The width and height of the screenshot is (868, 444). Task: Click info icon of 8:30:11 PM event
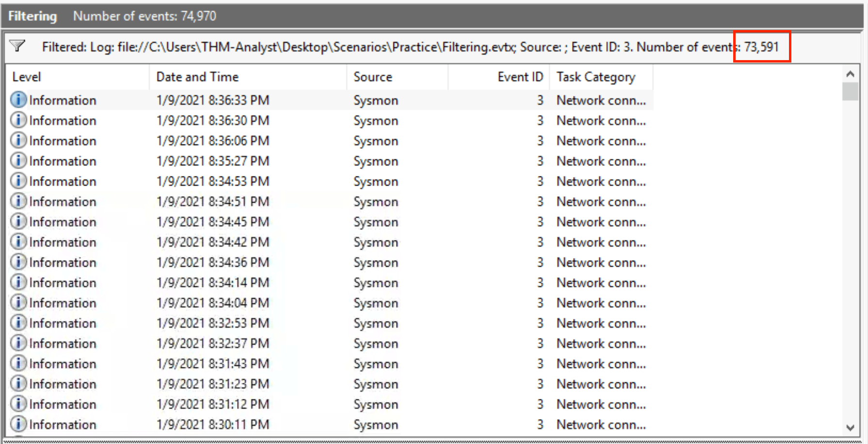point(18,424)
